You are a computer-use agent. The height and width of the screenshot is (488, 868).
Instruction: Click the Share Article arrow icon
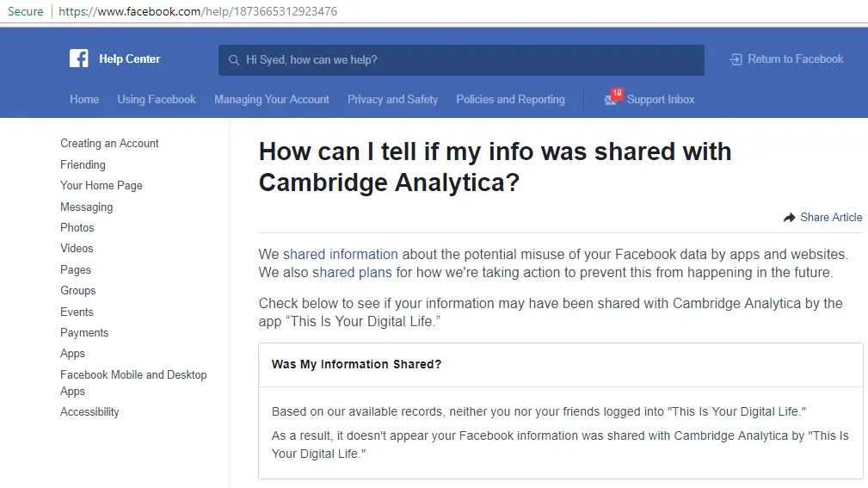[790, 218]
